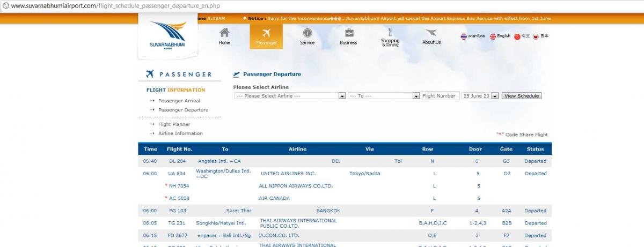Select flight UA 804

(x=177, y=174)
